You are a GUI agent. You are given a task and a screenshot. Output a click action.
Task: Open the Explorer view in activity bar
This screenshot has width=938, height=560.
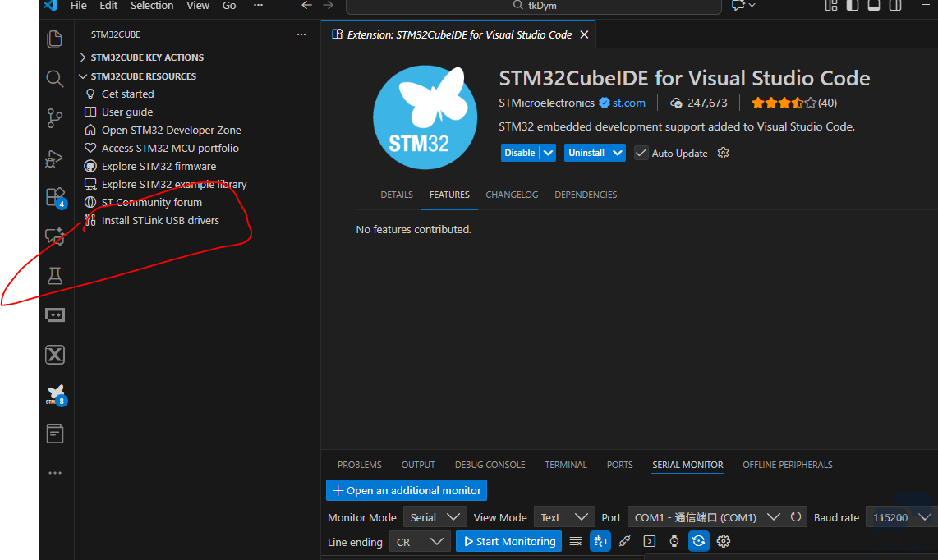point(55,39)
